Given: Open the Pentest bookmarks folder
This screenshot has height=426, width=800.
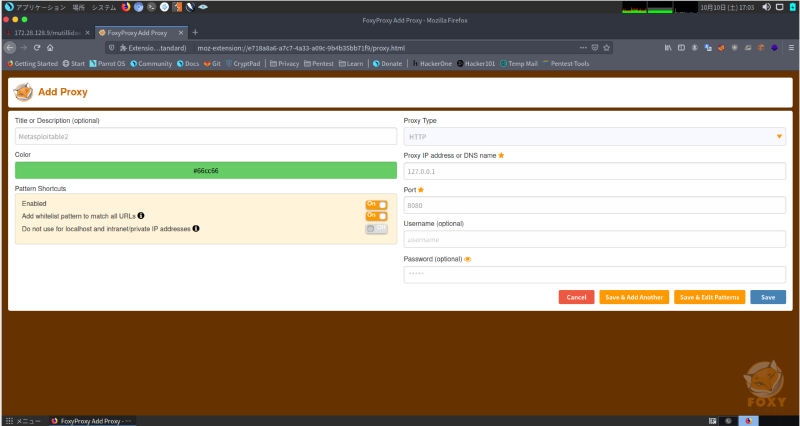Looking at the screenshot, I should pos(319,63).
